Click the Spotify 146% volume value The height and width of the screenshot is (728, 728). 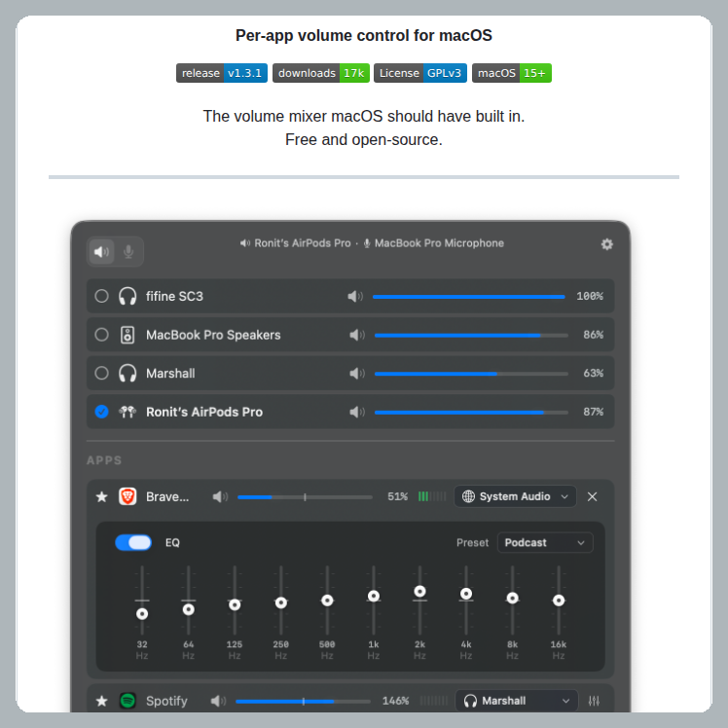tap(395, 701)
